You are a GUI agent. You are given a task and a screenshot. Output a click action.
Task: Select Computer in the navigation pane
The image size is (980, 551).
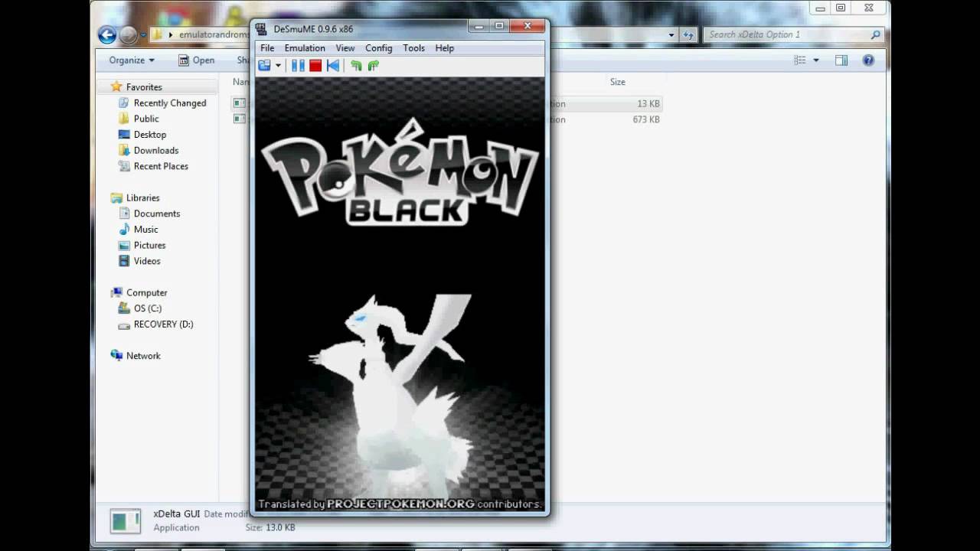tap(146, 292)
